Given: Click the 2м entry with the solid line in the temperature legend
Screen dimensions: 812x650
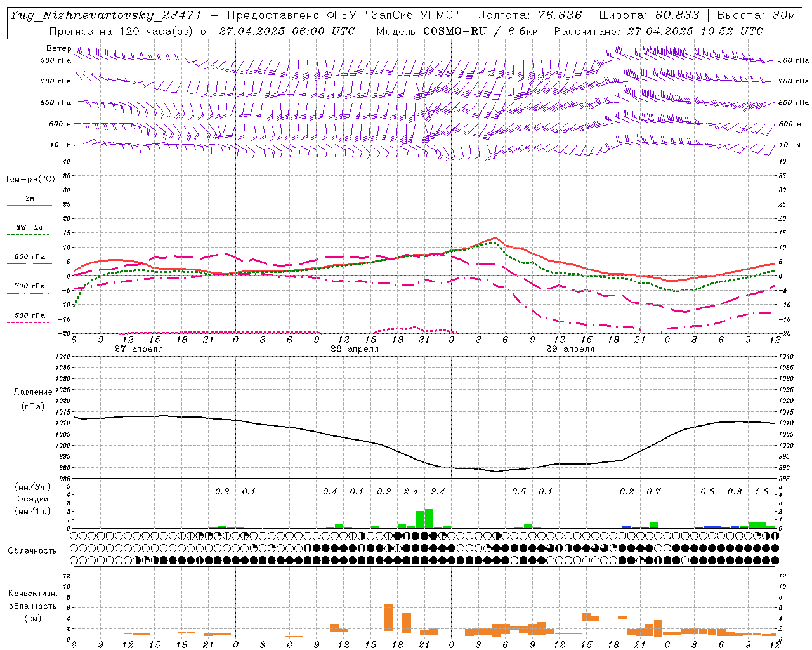Looking at the screenshot, I should [30, 199].
